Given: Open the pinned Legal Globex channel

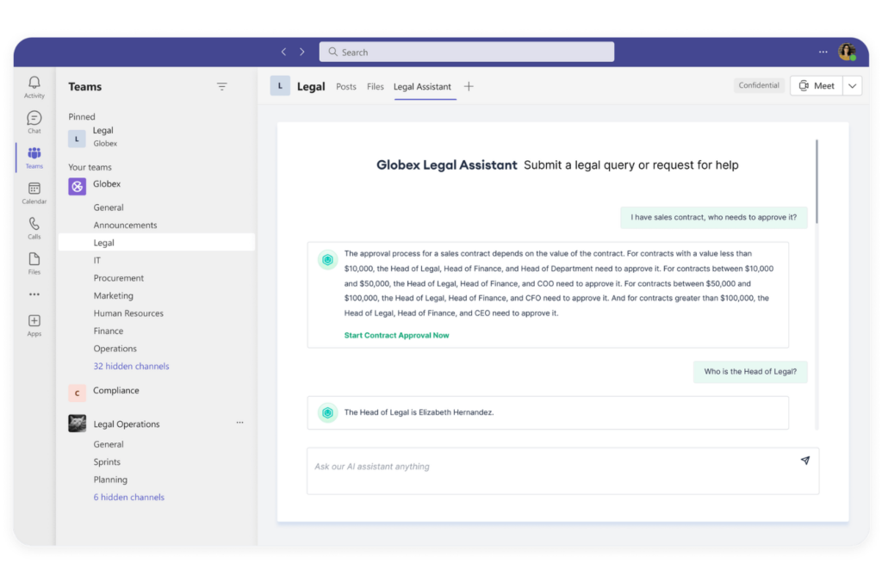Looking at the screenshot, I should coord(157,137).
